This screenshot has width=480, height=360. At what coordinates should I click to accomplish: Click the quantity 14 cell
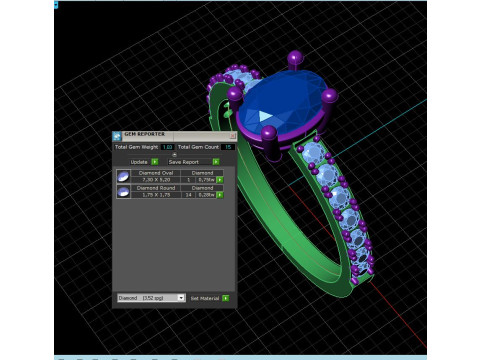189,195
